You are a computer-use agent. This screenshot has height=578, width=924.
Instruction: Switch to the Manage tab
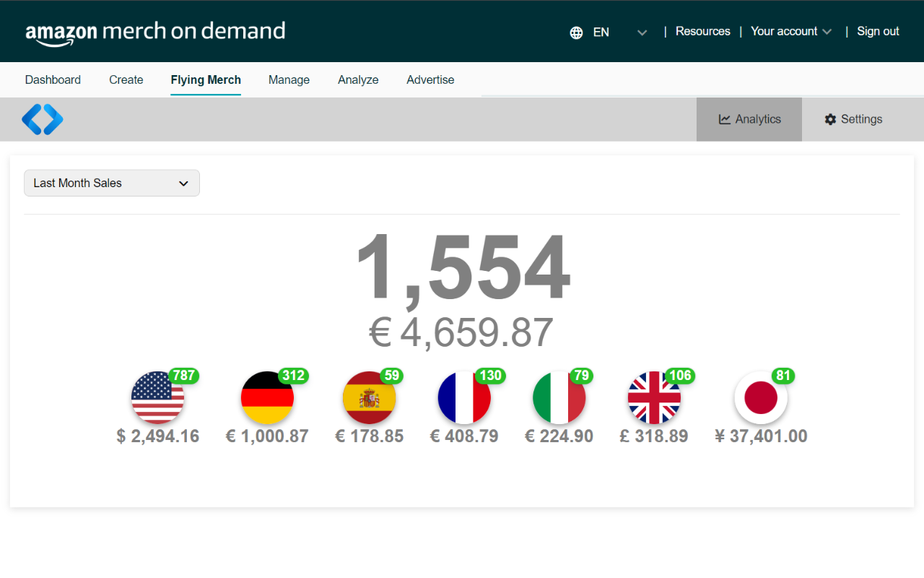pyautogui.click(x=289, y=79)
